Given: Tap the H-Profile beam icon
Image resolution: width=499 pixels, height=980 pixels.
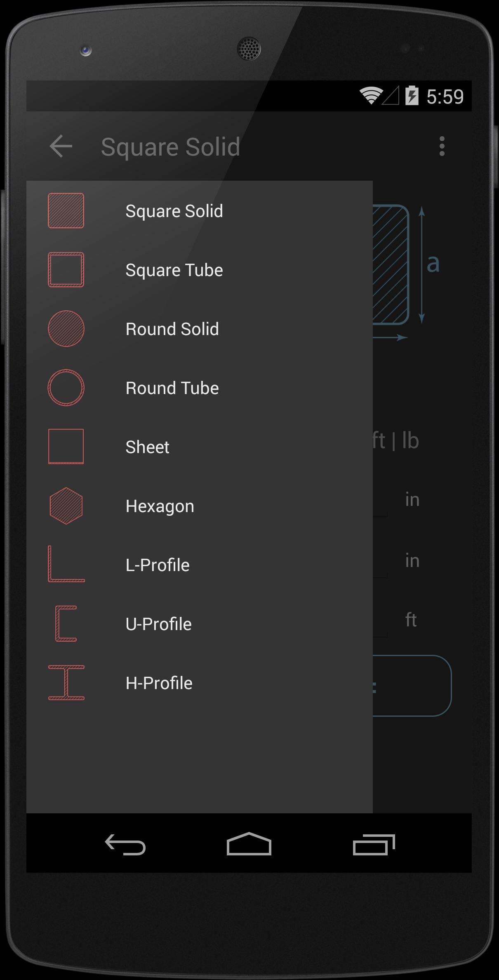Looking at the screenshot, I should tap(66, 682).
